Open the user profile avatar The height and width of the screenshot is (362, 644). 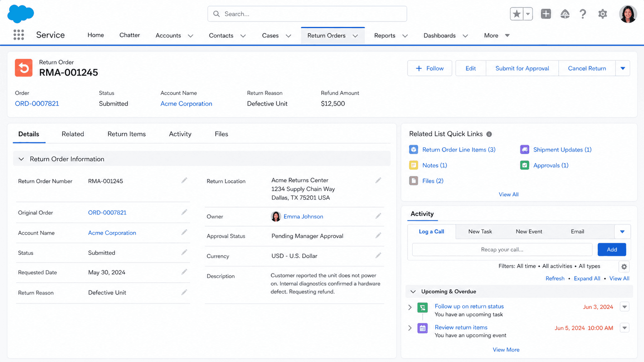click(x=628, y=14)
